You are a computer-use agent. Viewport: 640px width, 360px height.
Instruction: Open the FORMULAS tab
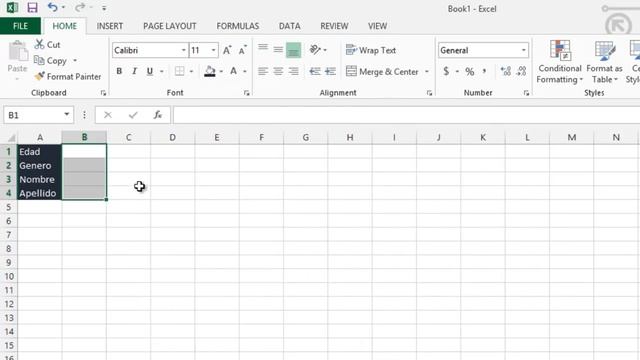click(x=238, y=26)
